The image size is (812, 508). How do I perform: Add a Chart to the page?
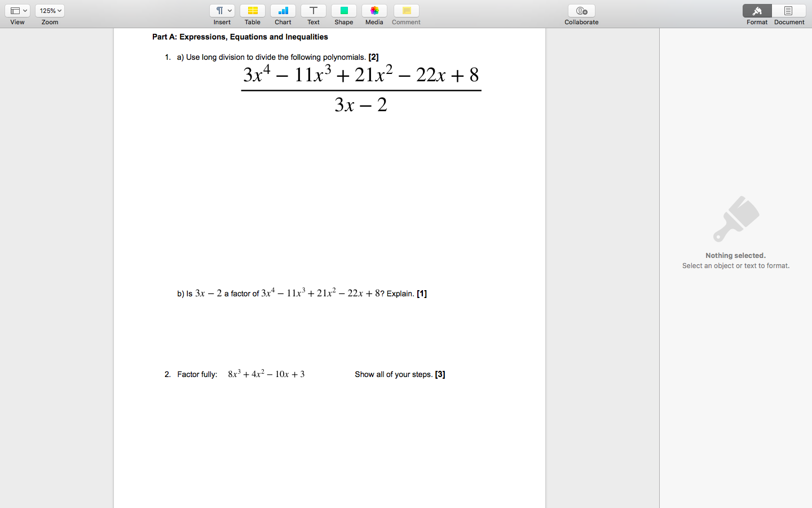coord(283,11)
